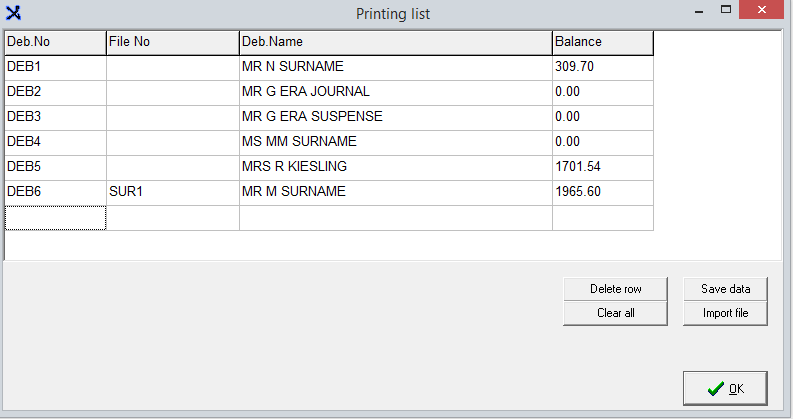Select the MR G ERA SUSPENSE cell

coord(395,117)
